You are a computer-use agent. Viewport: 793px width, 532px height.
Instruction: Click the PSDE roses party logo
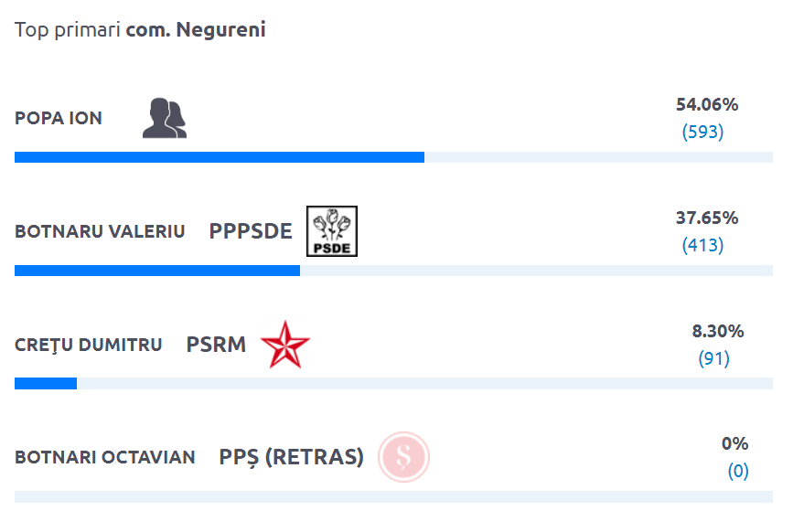(332, 231)
